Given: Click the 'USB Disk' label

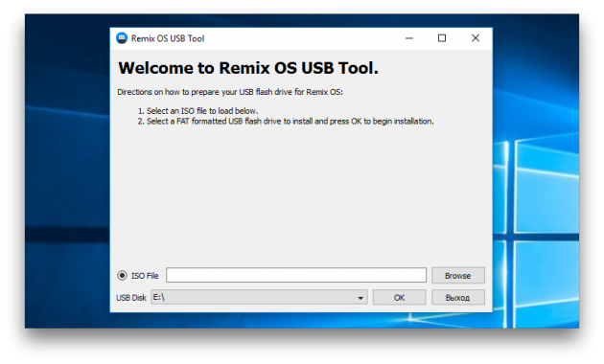Looking at the screenshot, I should tap(131, 298).
